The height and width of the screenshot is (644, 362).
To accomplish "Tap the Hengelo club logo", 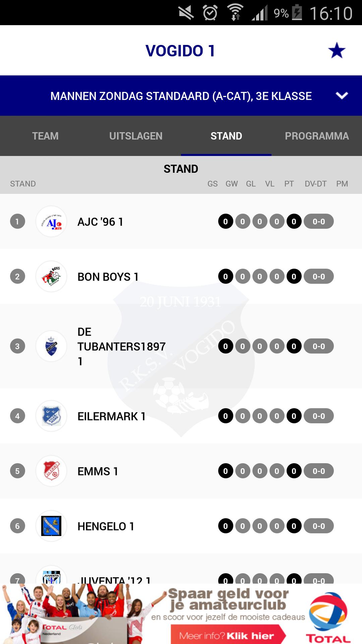I will (x=51, y=526).
